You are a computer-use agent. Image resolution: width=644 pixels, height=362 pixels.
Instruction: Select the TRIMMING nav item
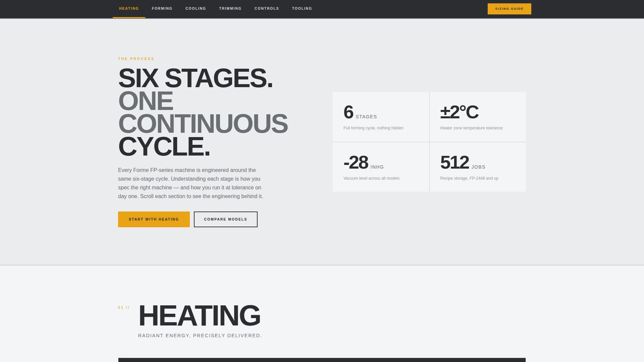click(x=230, y=8)
